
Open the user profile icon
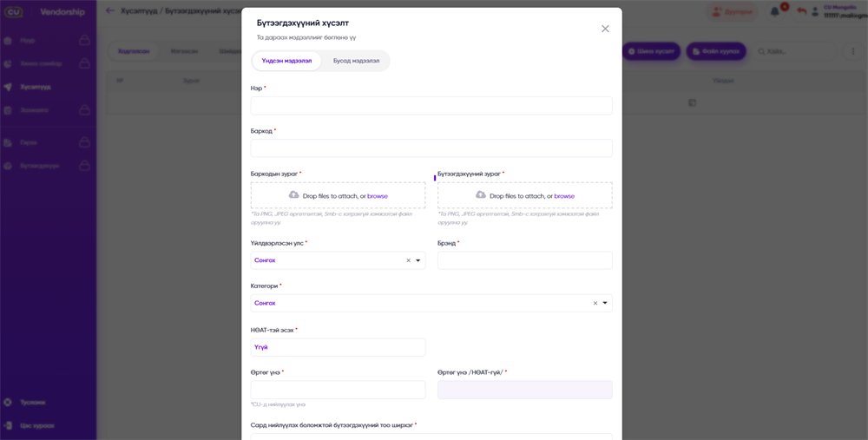(x=815, y=11)
